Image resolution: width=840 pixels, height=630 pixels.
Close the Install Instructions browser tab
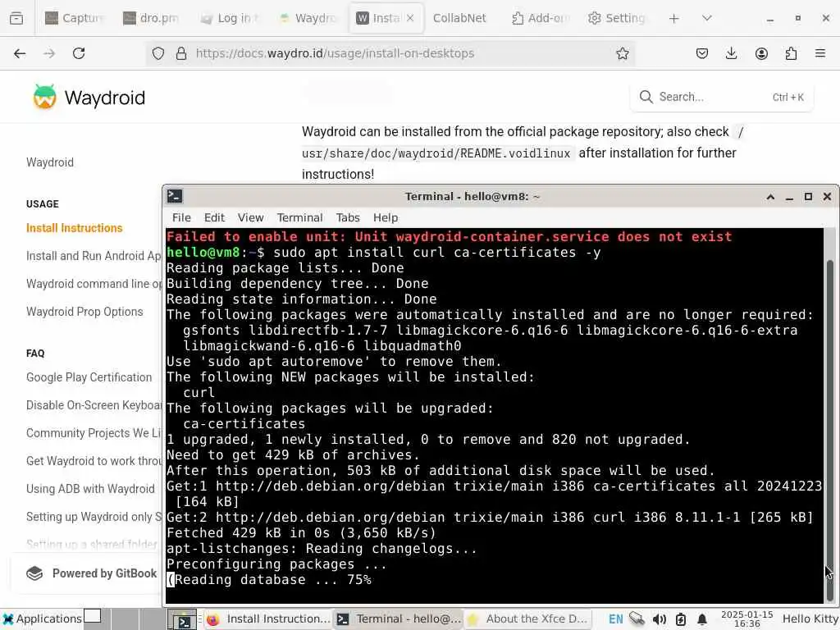coord(410,18)
